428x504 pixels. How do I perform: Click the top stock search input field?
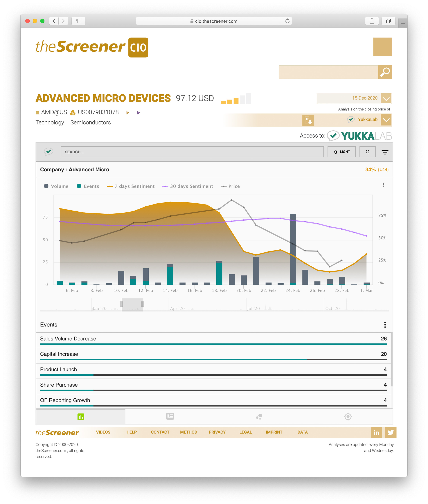point(328,72)
